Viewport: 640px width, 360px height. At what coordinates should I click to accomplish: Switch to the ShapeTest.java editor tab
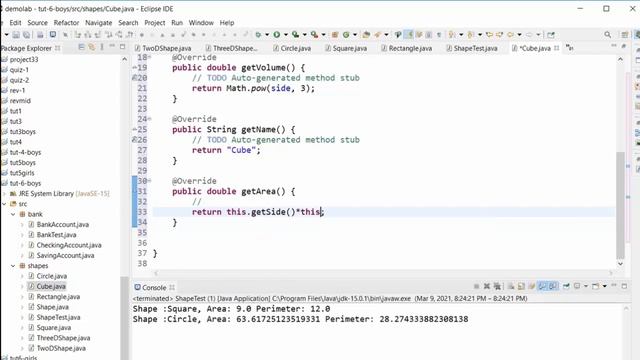(471, 48)
